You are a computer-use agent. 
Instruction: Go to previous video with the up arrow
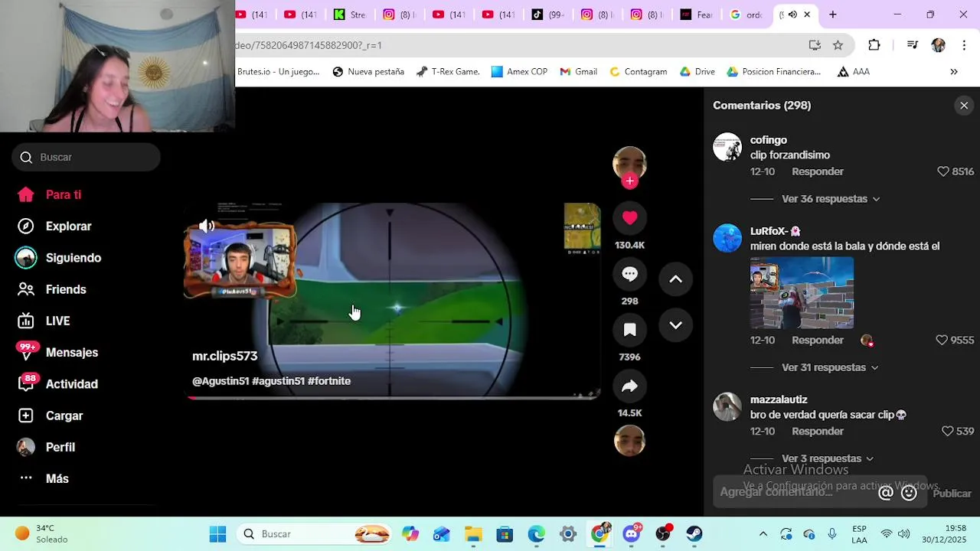pyautogui.click(x=675, y=279)
